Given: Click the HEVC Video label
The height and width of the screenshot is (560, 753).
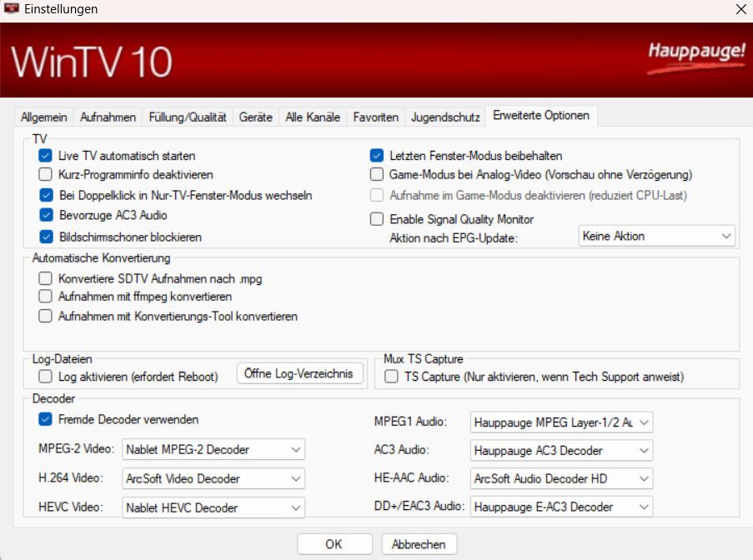Looking at the screenshot, I should 71,507.
